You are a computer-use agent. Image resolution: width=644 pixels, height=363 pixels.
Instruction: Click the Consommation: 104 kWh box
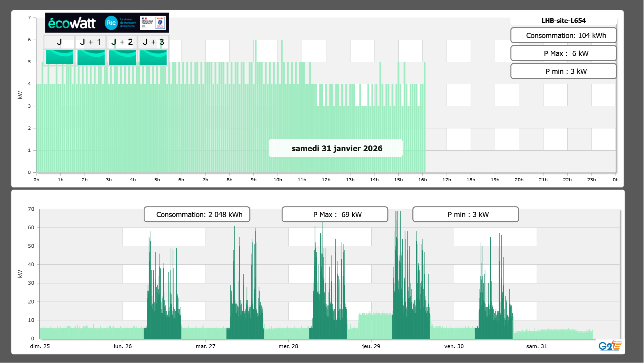(563, 35)
